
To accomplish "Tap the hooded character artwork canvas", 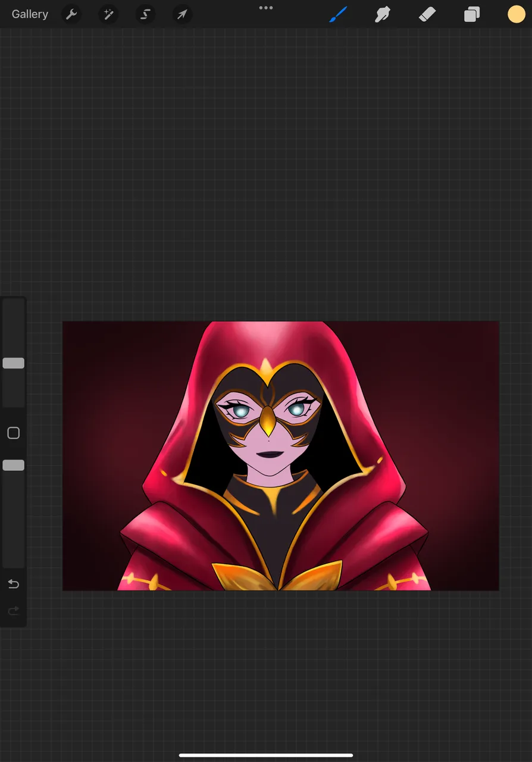I will click(x=281, y=456).
